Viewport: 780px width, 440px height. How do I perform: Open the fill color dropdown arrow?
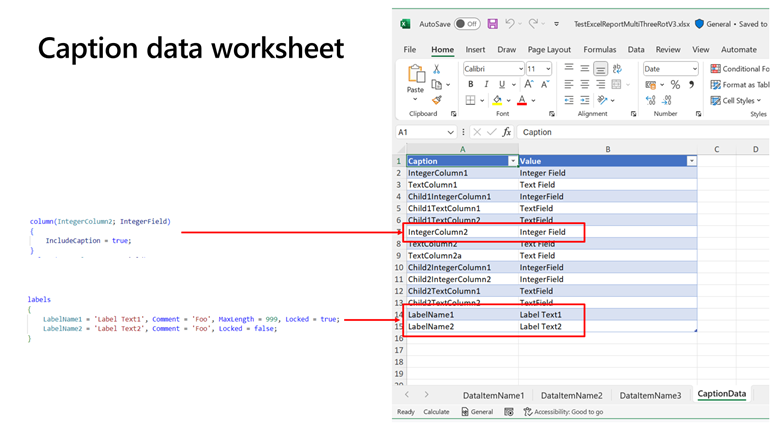[x=508, y=100]
